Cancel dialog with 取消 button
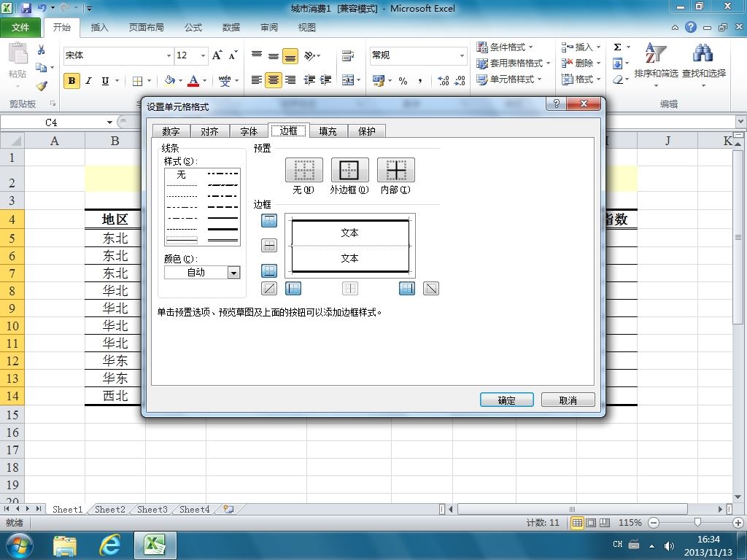747x560 pixels. coord(568,400)
